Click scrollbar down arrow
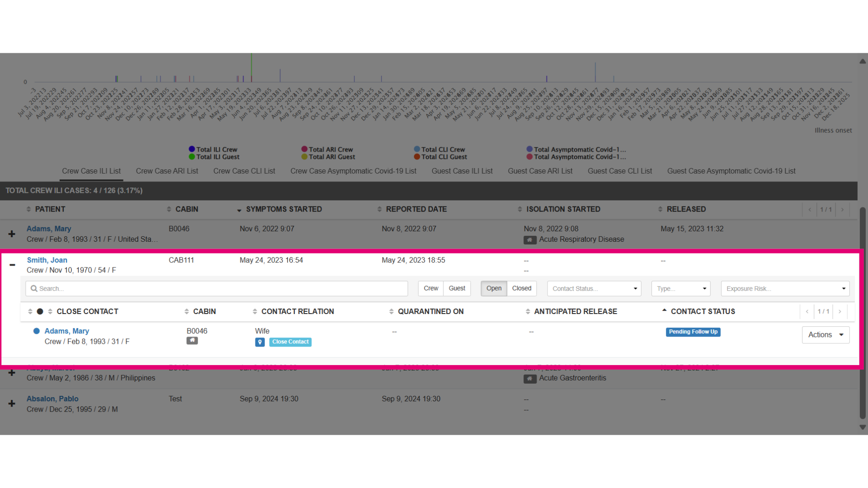The image size is (868, 488). click(863, 427)
